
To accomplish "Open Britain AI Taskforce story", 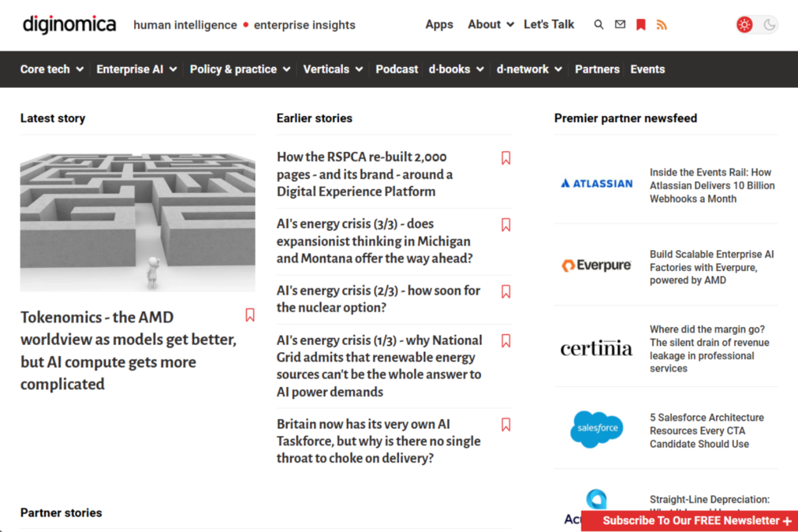I will (378, 441).
